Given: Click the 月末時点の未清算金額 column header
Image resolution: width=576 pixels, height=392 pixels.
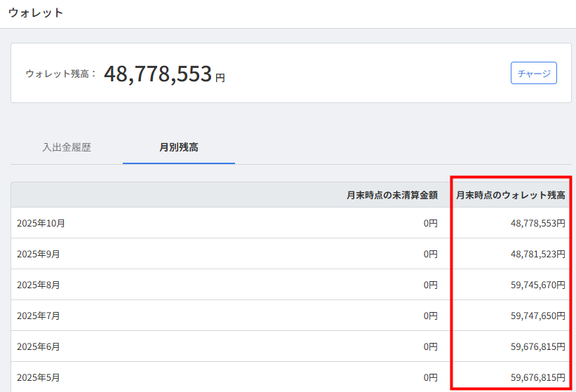Looking at the screenshot, I should pyautogui.click(x=391, y=195).
